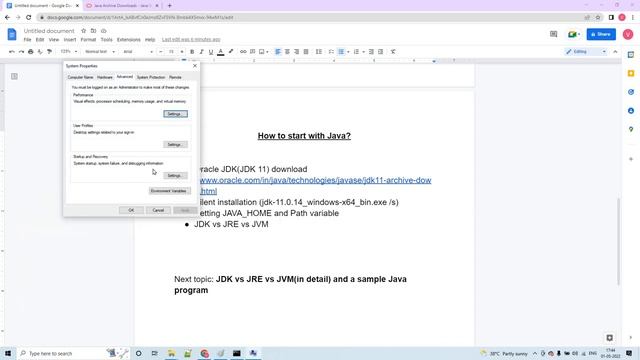Screen dimensions: 640x360
Task: Click Performance Settings button
Action: click(x=176, y=114)
